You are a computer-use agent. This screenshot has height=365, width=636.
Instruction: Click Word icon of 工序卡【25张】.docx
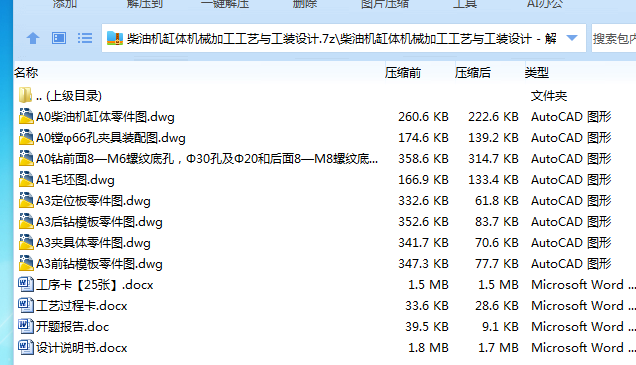click(26, 284)
